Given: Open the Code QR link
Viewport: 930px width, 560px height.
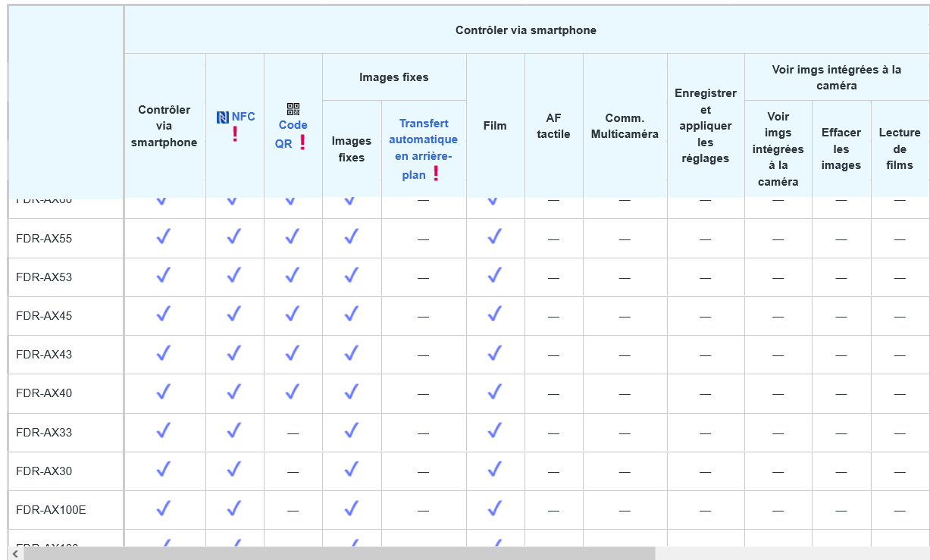Looking at the screenshot, I should [291, 126].
